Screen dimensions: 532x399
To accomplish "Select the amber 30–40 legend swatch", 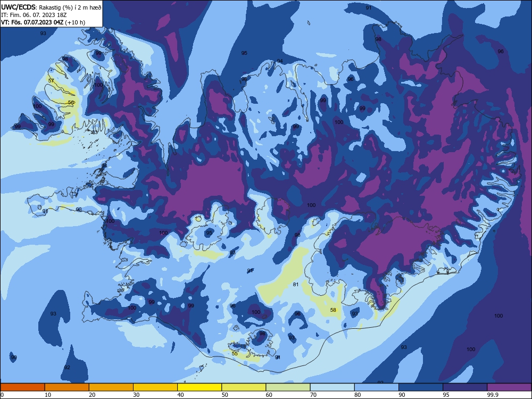I will [x=155, y=387].
